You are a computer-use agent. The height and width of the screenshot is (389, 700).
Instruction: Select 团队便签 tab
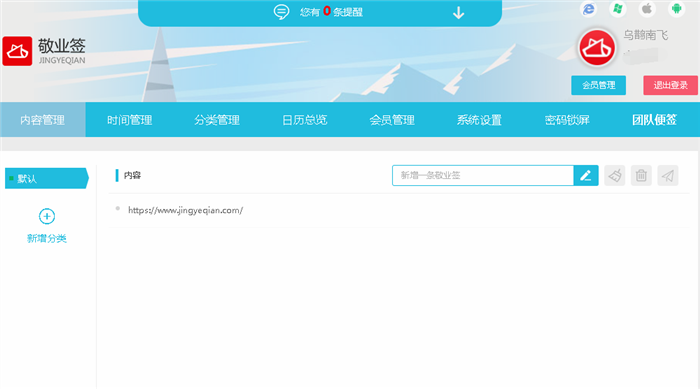654,120
